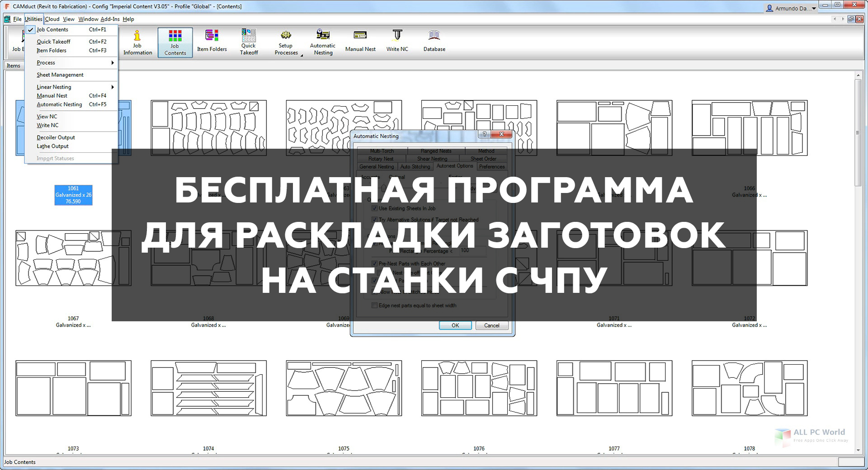Start Automatic Nesting from the toolbar
This screenshot has width=868, height=470.
323,42
